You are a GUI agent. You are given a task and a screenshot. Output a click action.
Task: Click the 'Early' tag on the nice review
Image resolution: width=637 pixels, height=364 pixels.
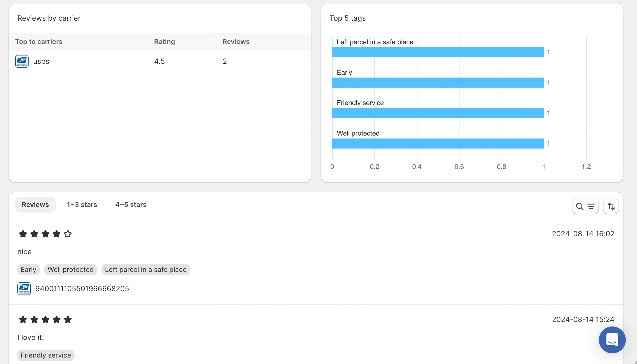(x=29, y=270)
